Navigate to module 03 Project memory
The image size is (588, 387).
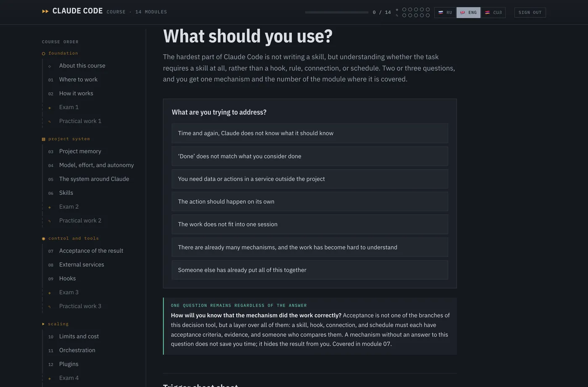[x=80, y=152]
